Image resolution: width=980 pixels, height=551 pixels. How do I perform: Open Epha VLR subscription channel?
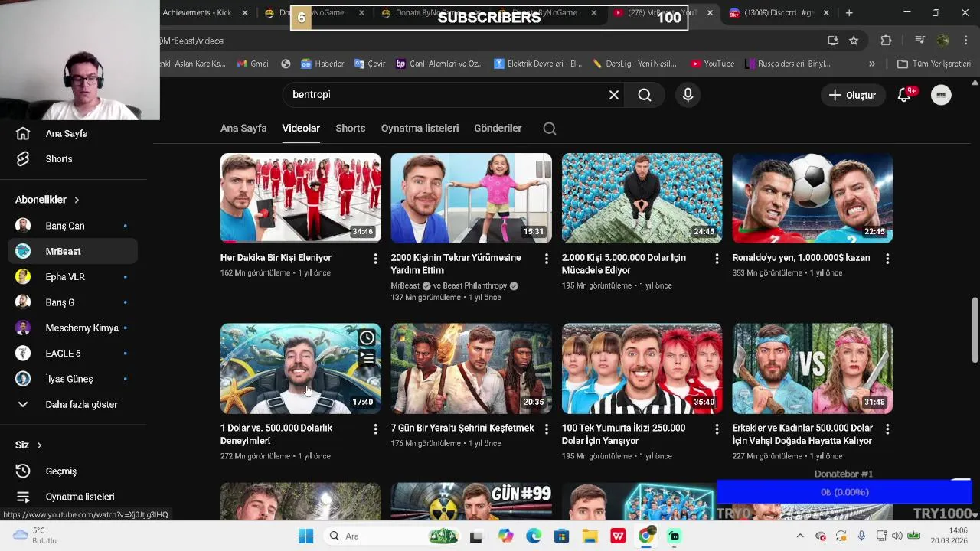click(x=73, y=277)
